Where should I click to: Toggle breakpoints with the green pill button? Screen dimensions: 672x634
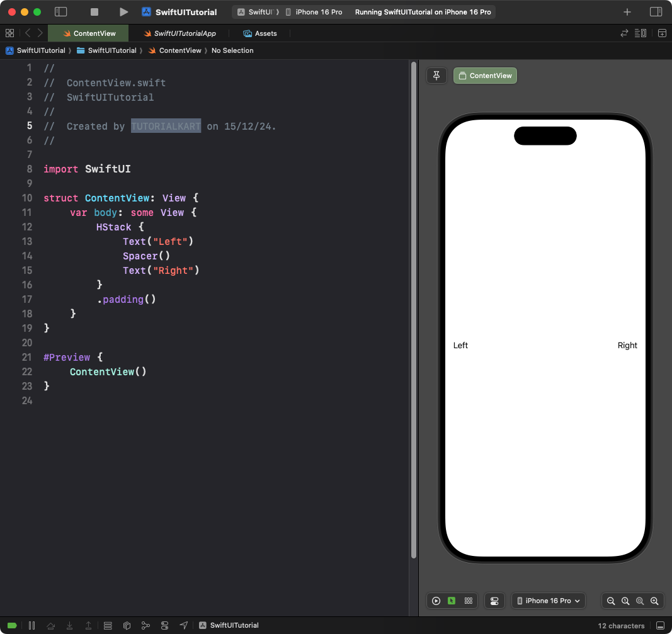pos(12,625)
